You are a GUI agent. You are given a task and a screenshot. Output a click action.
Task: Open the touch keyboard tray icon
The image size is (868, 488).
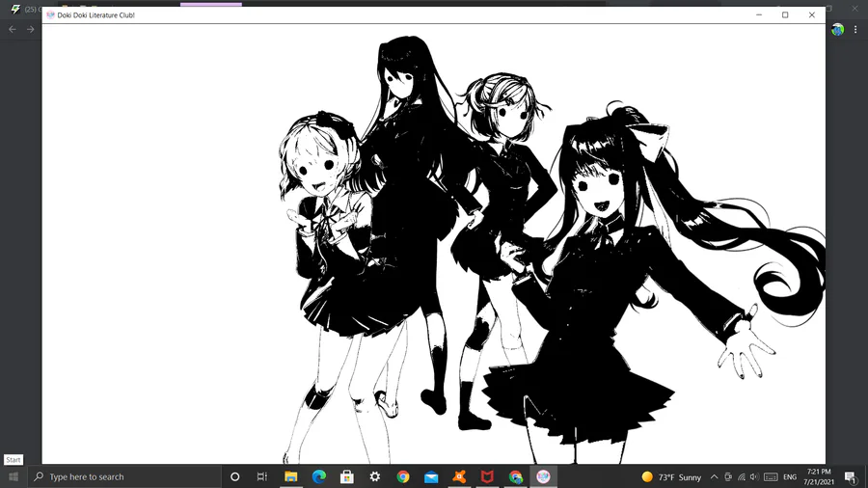tap(771, 476)
